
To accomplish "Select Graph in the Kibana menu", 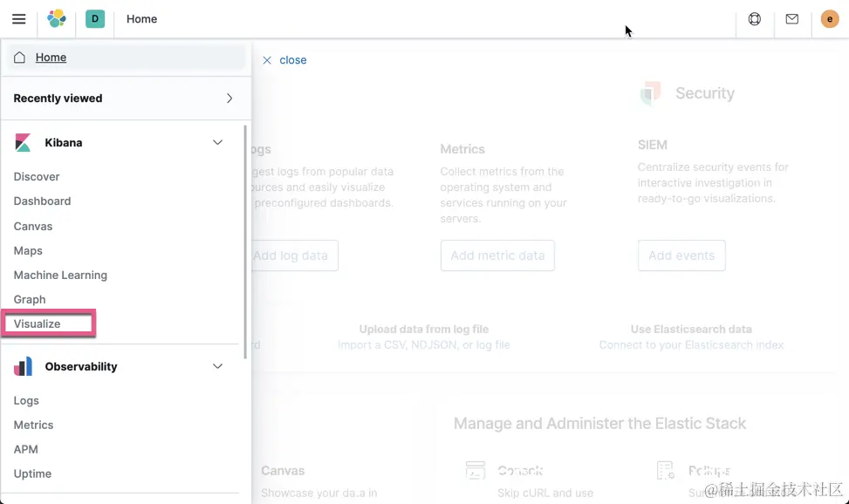I will click(x=30, y=299).
